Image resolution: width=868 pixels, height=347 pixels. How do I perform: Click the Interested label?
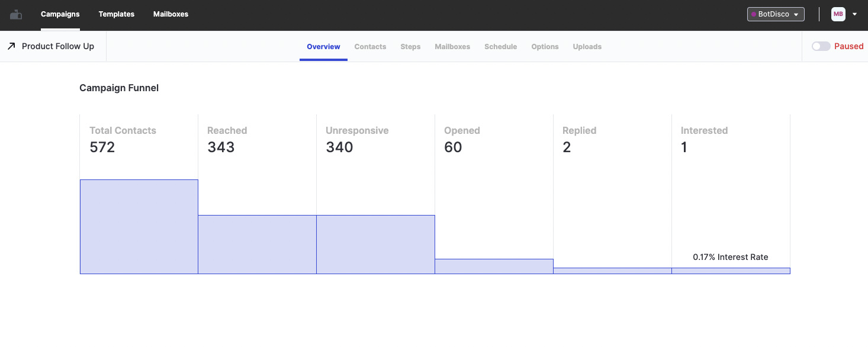(x=704, y=130)
